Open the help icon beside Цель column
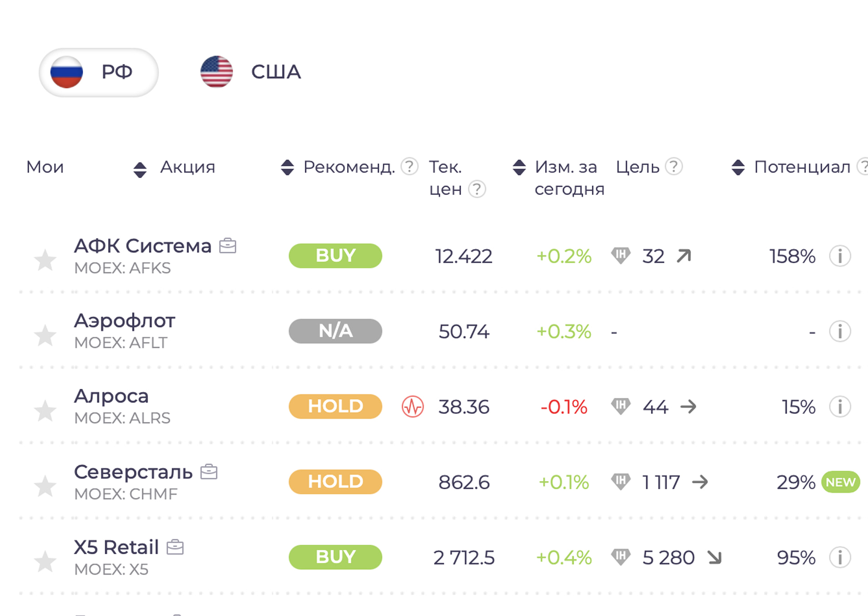Image resolution: width=868 pixels, height=616 pixels. pyautogui.click(x=674, y=167)
